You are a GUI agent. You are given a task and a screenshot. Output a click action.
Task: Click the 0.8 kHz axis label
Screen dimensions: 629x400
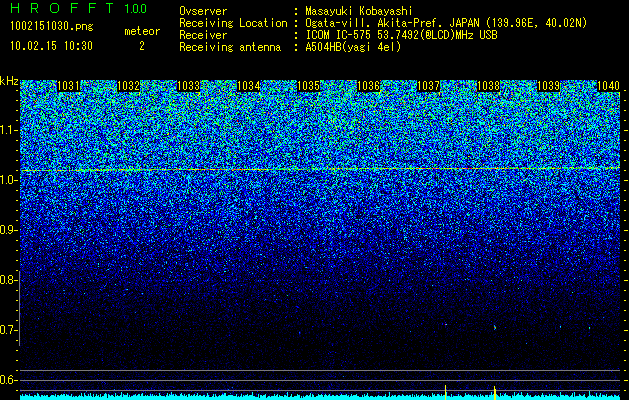click(x=9, y=280)
